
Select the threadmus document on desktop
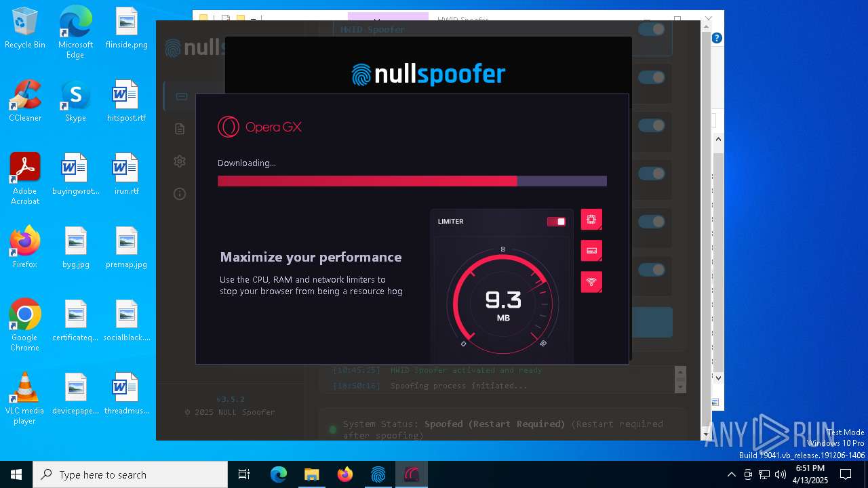click(x=126, y=394)
